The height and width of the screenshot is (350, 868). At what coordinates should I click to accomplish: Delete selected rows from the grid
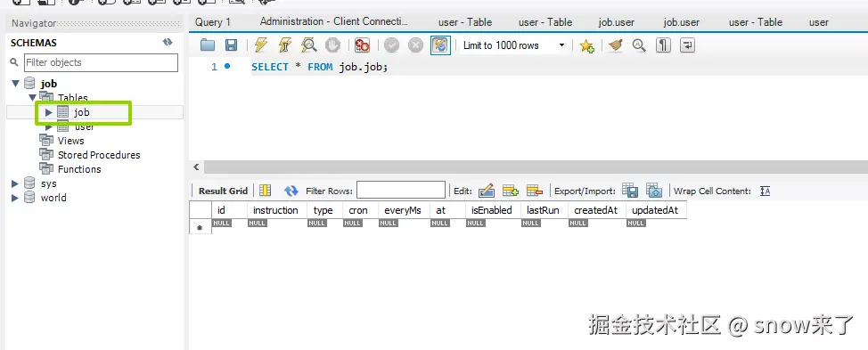[534, 191]
